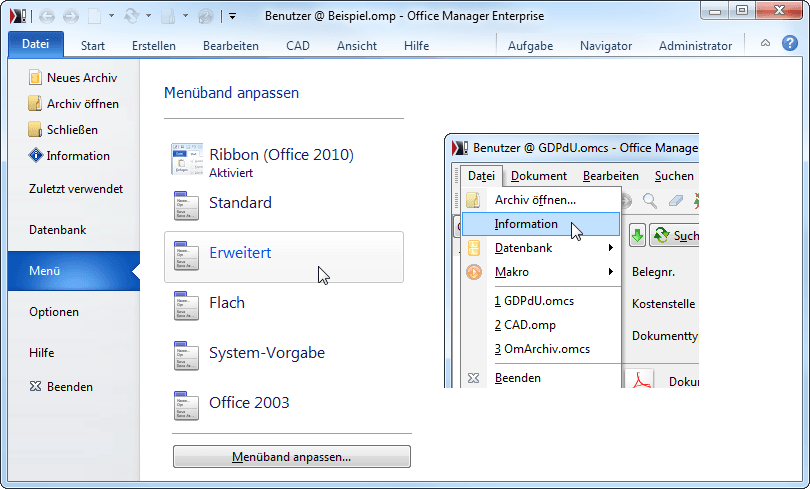Click the preview screenshot of classic menu
Screen dimensions: 810x489
[571, 261]
